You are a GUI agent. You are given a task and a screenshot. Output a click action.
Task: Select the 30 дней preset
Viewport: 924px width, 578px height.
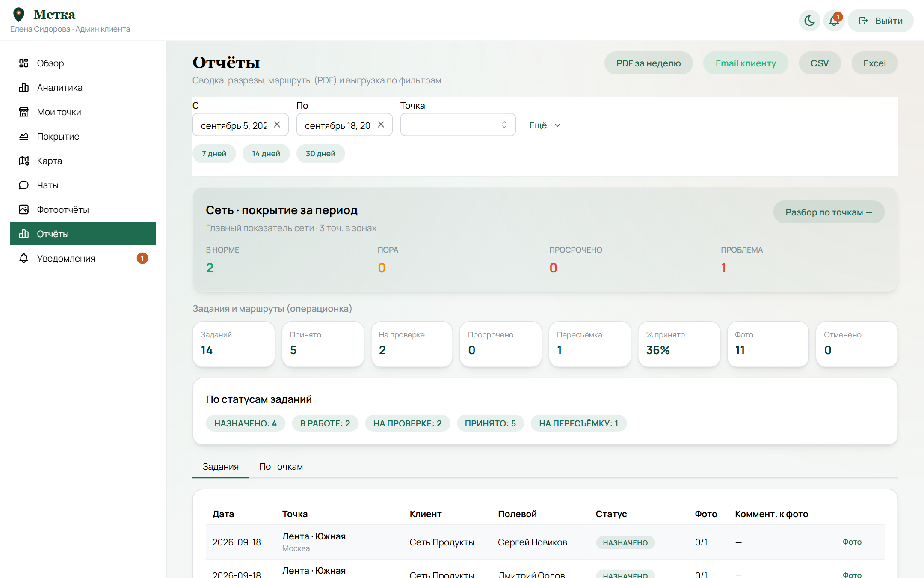[x=320, y=153]
